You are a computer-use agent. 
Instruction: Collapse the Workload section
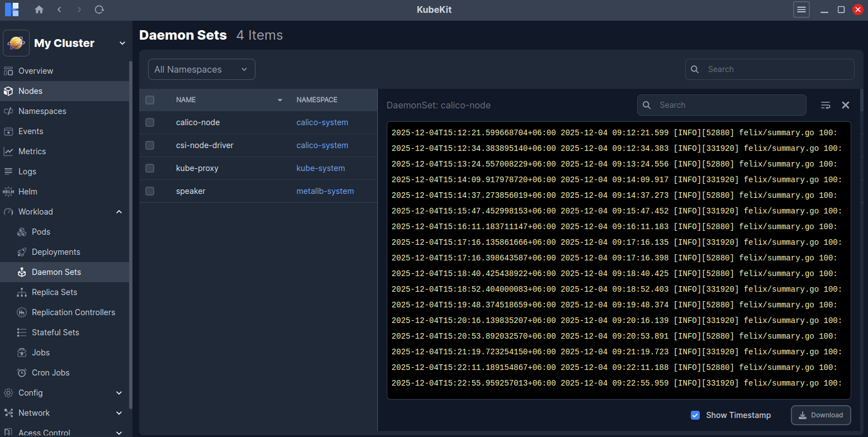[118, 211]
